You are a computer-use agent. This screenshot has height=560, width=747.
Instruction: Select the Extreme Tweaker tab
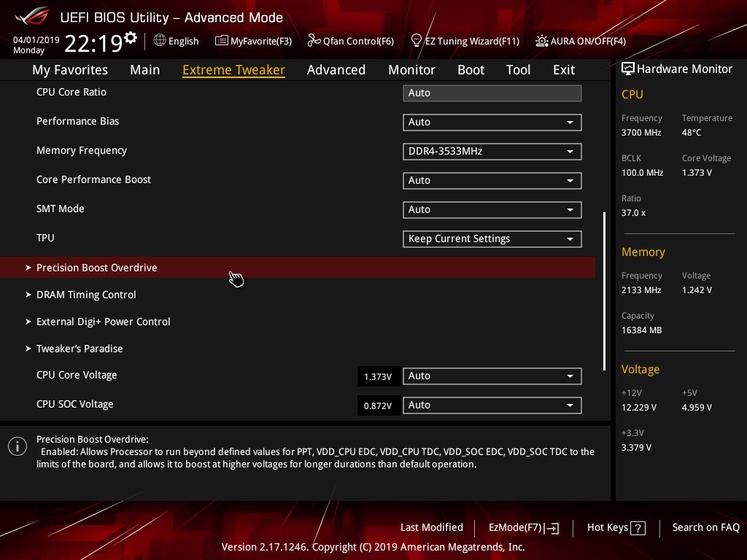(x=234, y=70)
